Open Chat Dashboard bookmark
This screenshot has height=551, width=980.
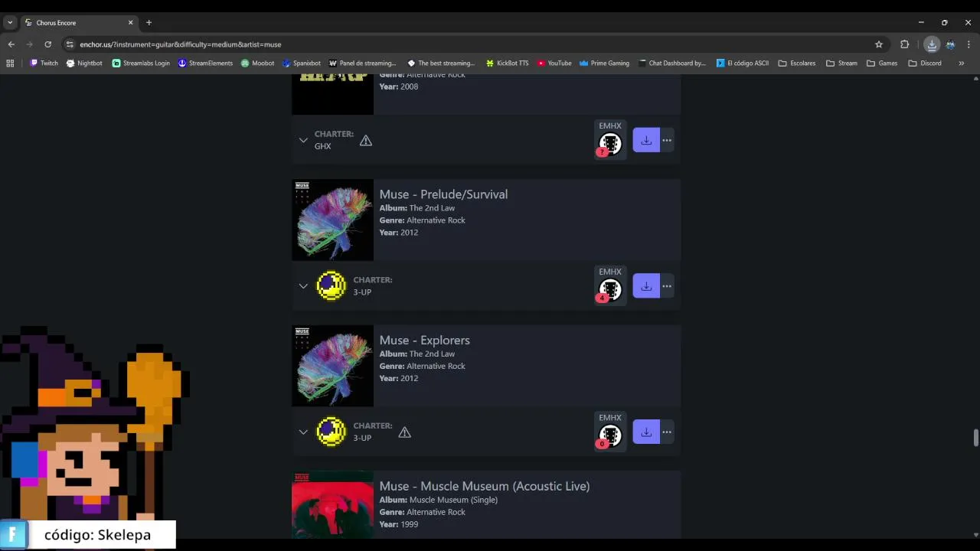pos(672,63)
